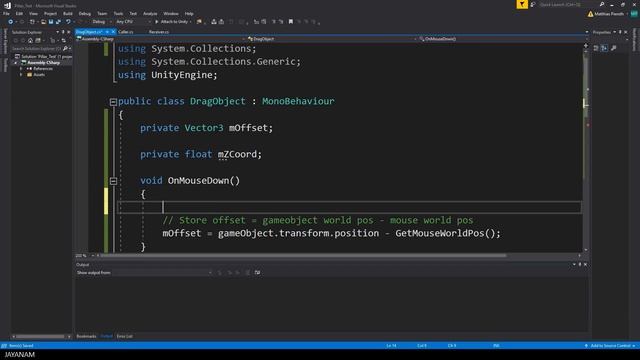Screen dimensions: 640x360
Task: Open the editor zoom percentage dropdown
Action: click(84, 256)
